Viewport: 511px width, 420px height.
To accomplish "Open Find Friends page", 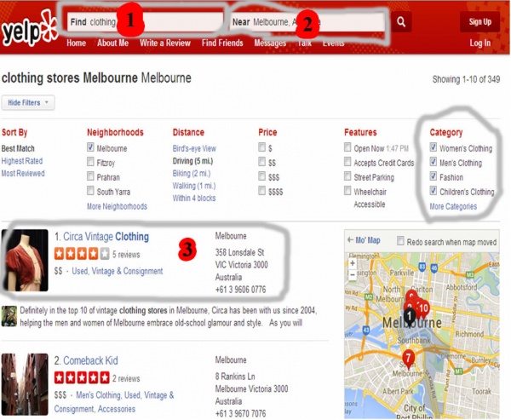I will [x=222, y=43].
